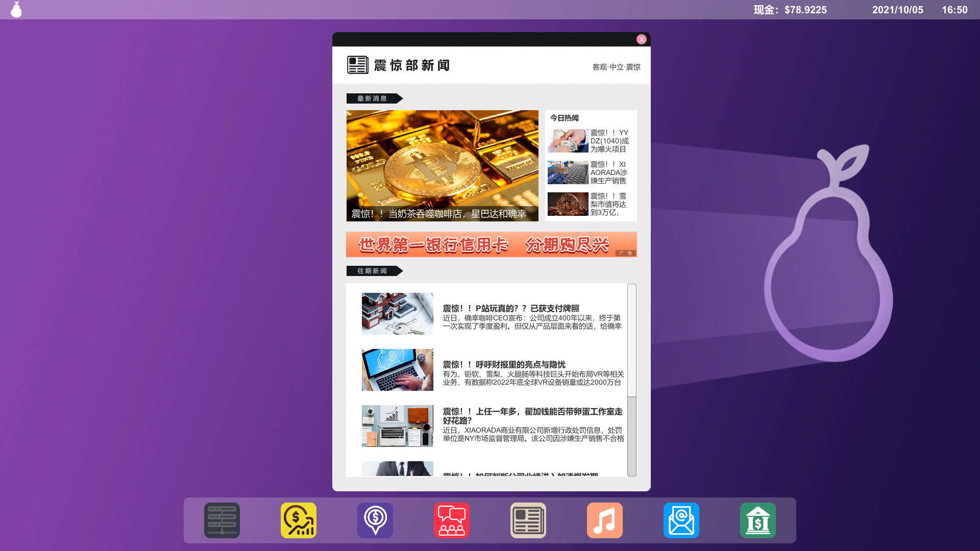This screenshot has width=980, height=551.
Task: Open the 往期新闻 section header
Action: [373, 271]
